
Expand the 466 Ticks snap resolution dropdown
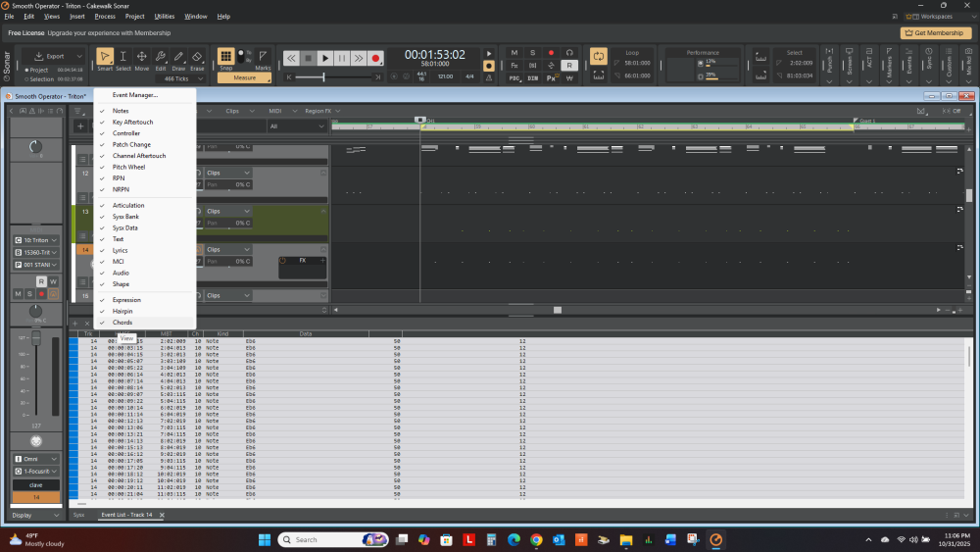pos(179,77)
